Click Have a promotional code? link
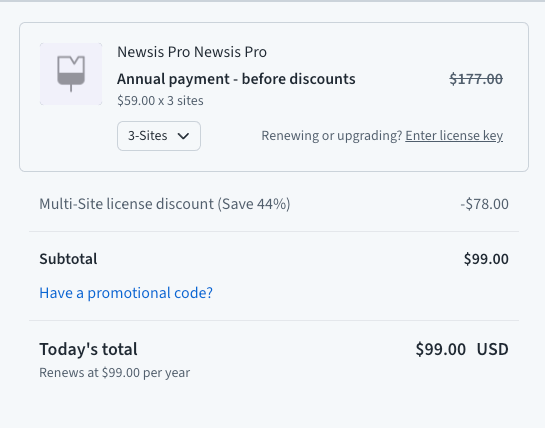This screenshot has height=428, width=545. point(126,293)
